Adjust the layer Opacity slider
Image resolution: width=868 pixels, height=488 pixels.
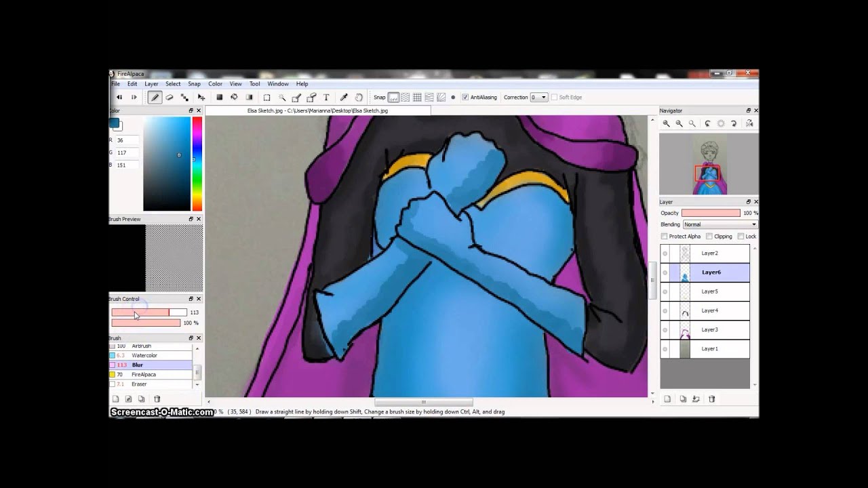(711, 213)
